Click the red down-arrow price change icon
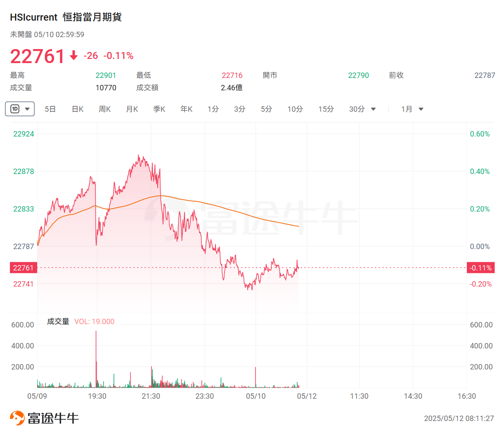Screen dimensions: 504x435 coord(74,56)
